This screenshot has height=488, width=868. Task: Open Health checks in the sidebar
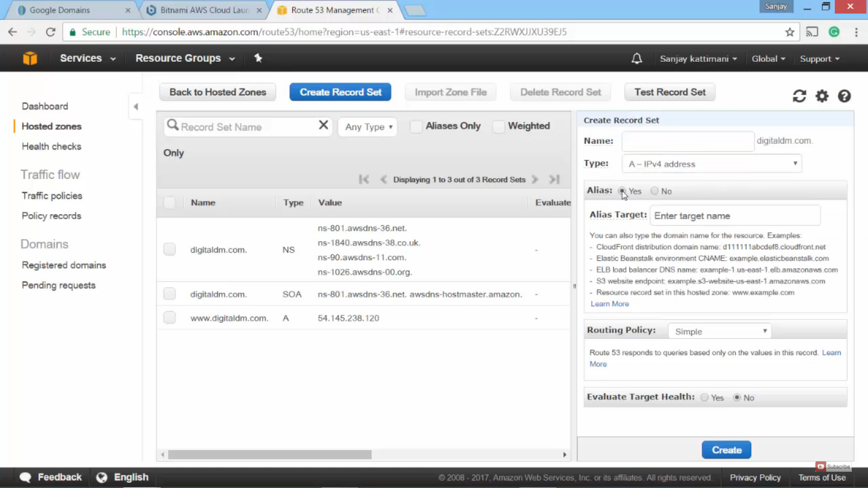[x=52, y=146]
